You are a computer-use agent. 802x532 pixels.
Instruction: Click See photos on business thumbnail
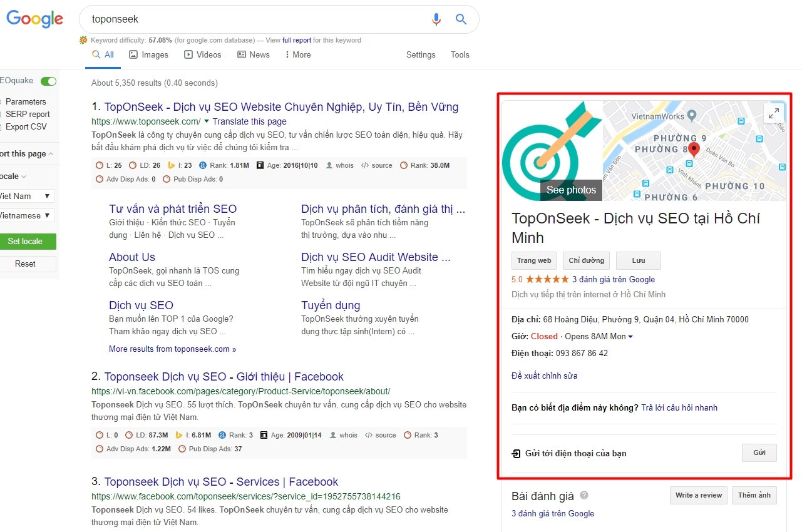tap(571, 190)
